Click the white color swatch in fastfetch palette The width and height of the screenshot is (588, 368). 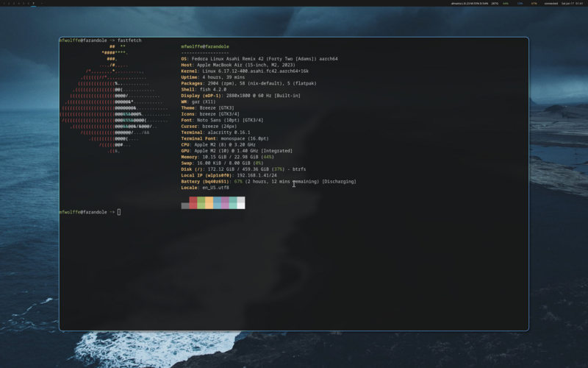[241, 203]
